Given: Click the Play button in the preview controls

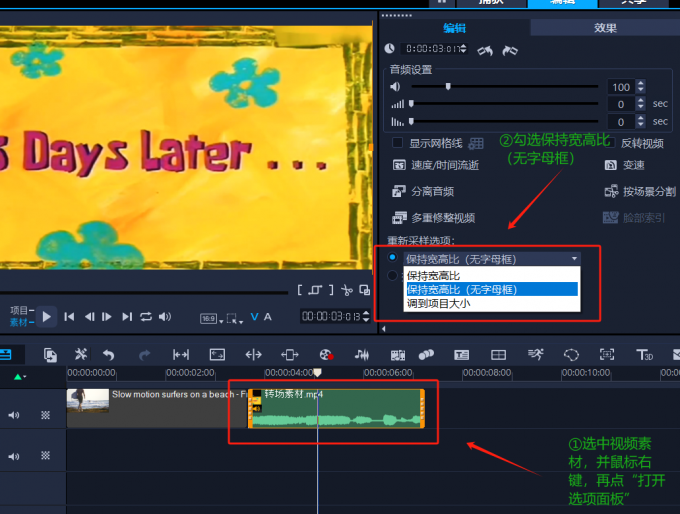Looking at the screenshot, I should coord(46,316).
